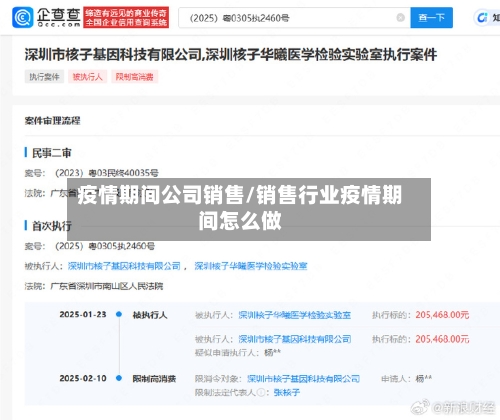Select the 限制高消费 red tag
The height and width of the screenshot is (420, 500).
pos(135,77)
